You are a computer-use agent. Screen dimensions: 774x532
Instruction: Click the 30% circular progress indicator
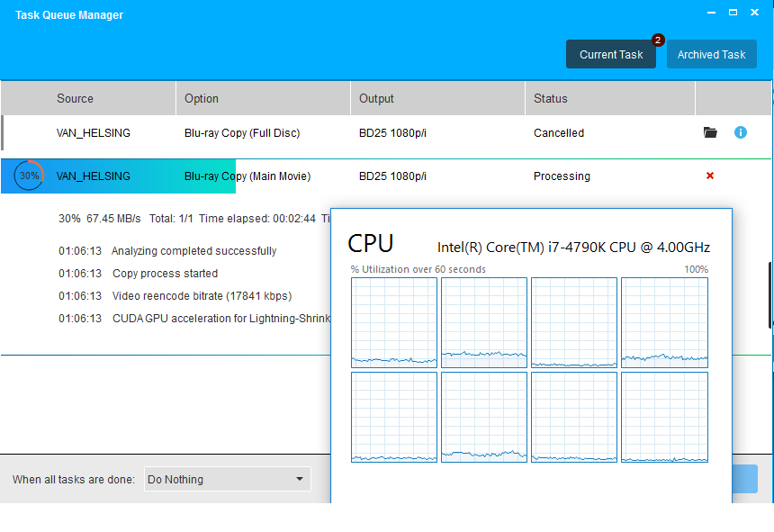tap(29, 176)
